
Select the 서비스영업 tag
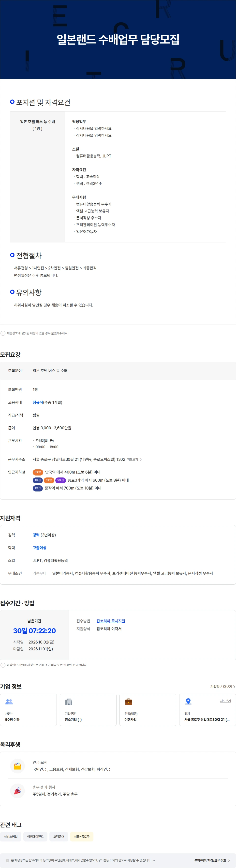click(x=11, y=837)
